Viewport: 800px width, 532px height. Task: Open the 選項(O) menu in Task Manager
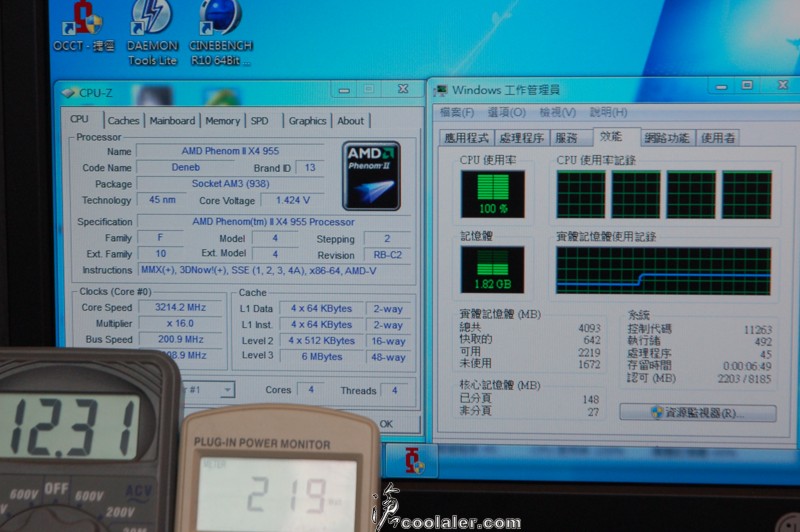coord(507,112)
